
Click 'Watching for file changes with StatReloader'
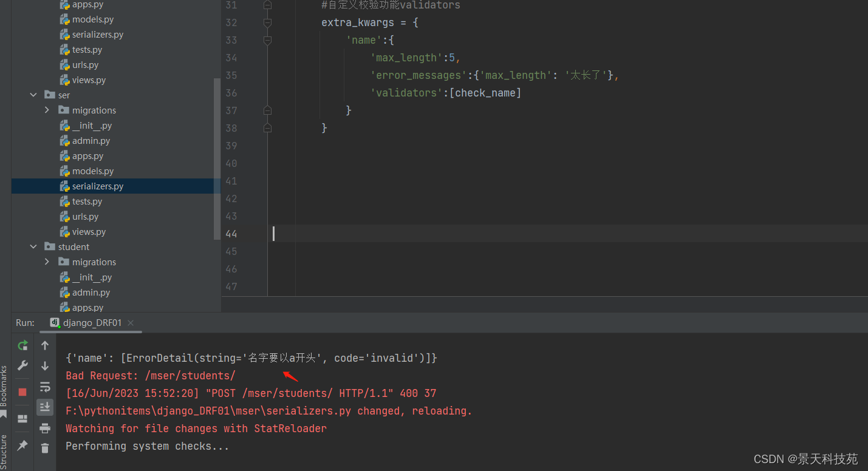(x=196, y=429)
